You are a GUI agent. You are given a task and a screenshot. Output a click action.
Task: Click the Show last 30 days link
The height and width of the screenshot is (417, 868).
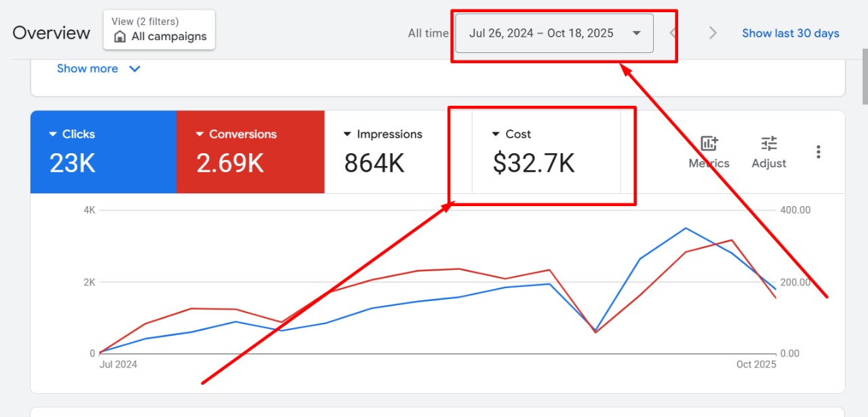click(790, 33)
